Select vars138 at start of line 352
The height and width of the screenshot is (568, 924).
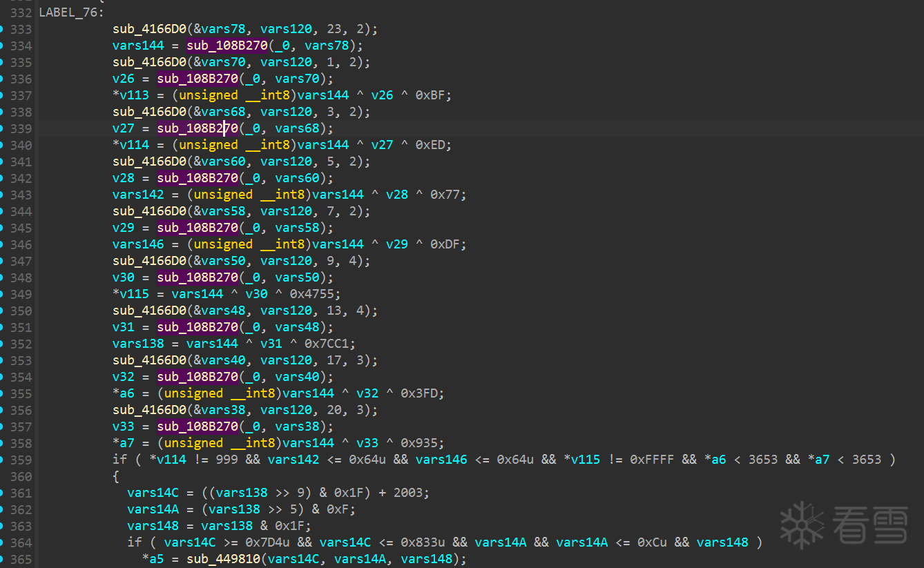coord(138,344)
